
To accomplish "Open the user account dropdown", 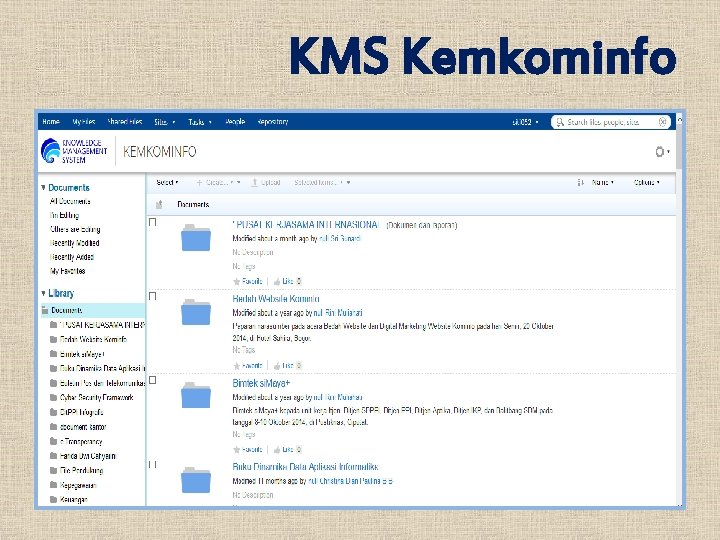I will (525, 122).
